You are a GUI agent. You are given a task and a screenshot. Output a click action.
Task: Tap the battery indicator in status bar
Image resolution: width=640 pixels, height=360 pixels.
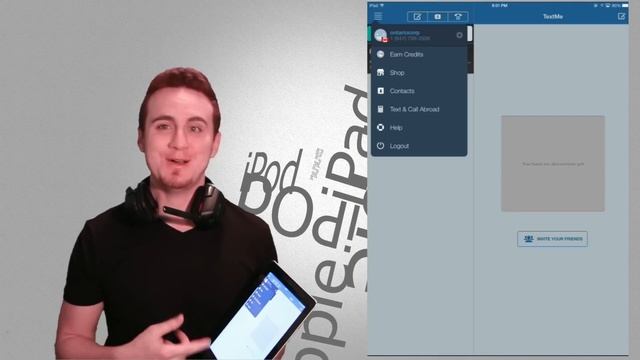pos(625,5)
